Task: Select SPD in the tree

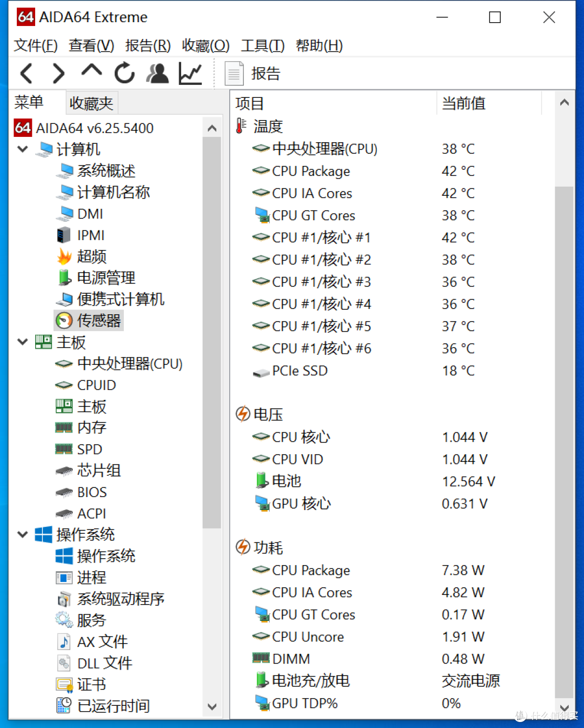Action: (89, 449)
